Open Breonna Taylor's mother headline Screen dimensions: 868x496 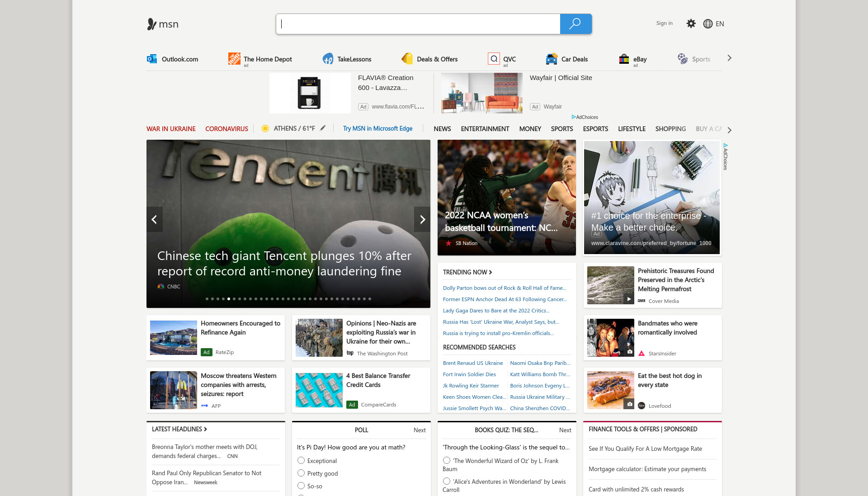click(x=204, y=451)
